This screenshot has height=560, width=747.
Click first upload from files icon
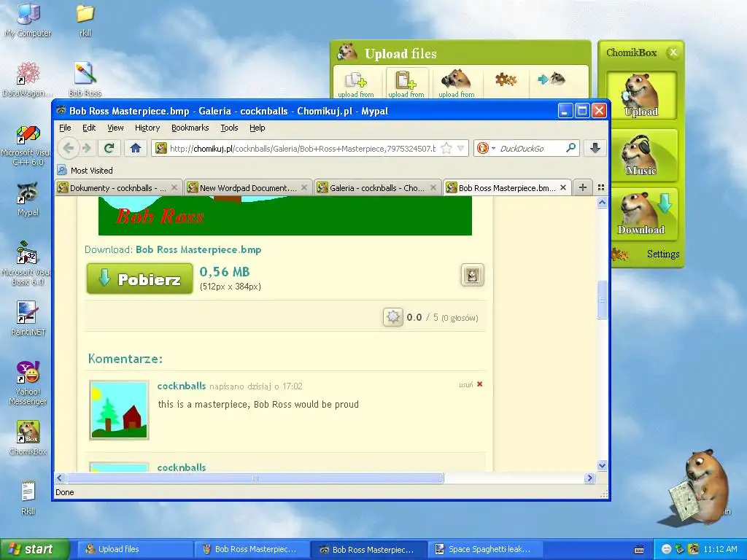click(356, 83)
